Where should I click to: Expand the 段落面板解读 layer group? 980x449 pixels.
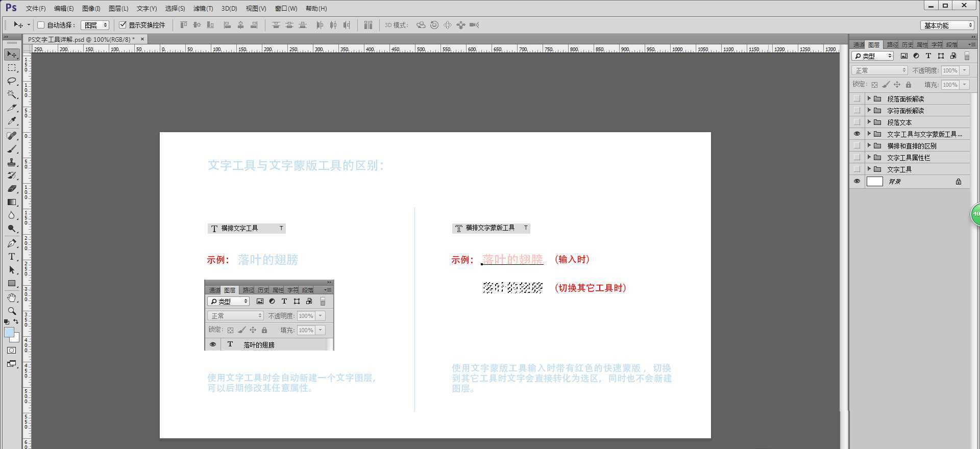click(x=869, y=98)
